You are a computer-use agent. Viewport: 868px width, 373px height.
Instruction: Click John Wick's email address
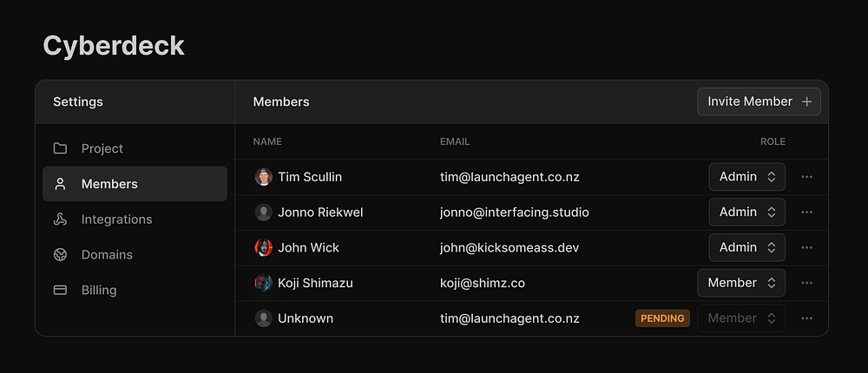(510, 248)
